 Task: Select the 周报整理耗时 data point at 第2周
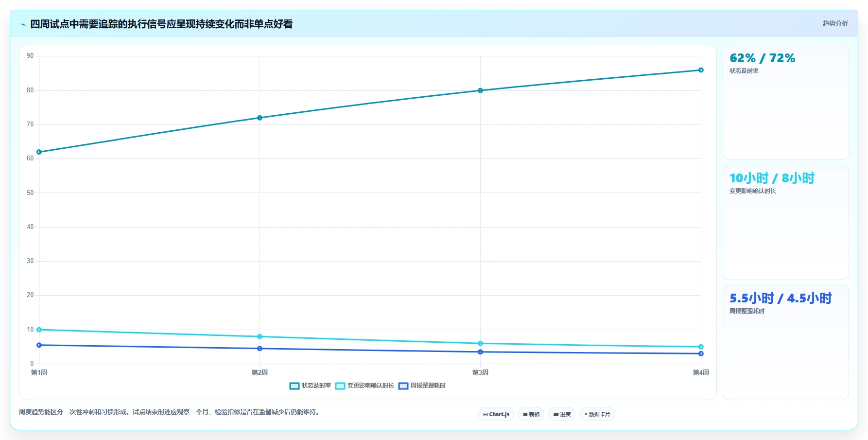[x=260, y=349]
